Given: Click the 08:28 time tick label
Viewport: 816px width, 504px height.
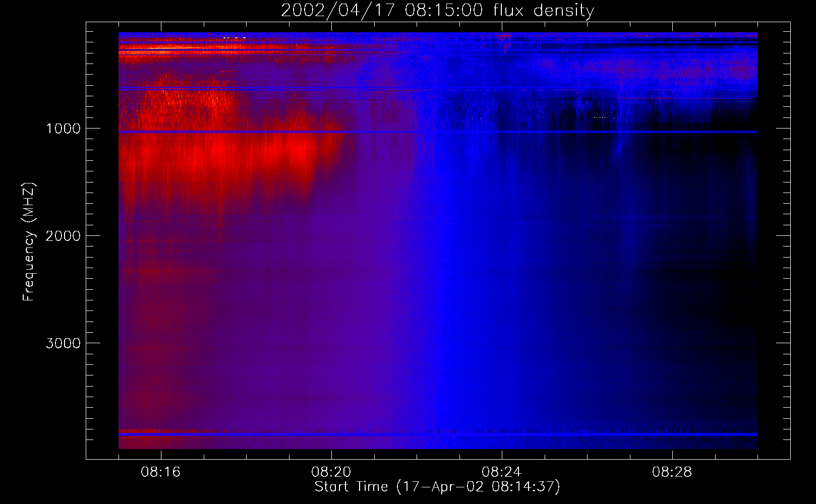Looking at the screenshot, I should pos(672,472).
